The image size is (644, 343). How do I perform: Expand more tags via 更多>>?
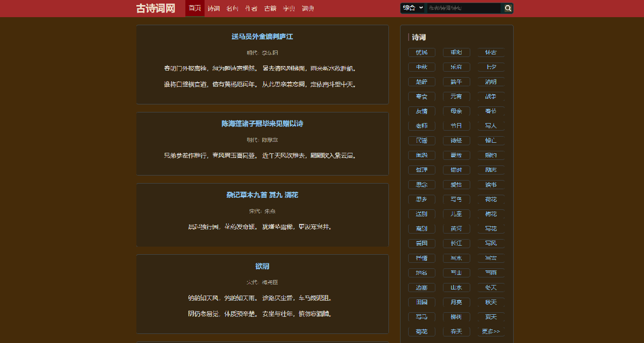click(490, 331)
